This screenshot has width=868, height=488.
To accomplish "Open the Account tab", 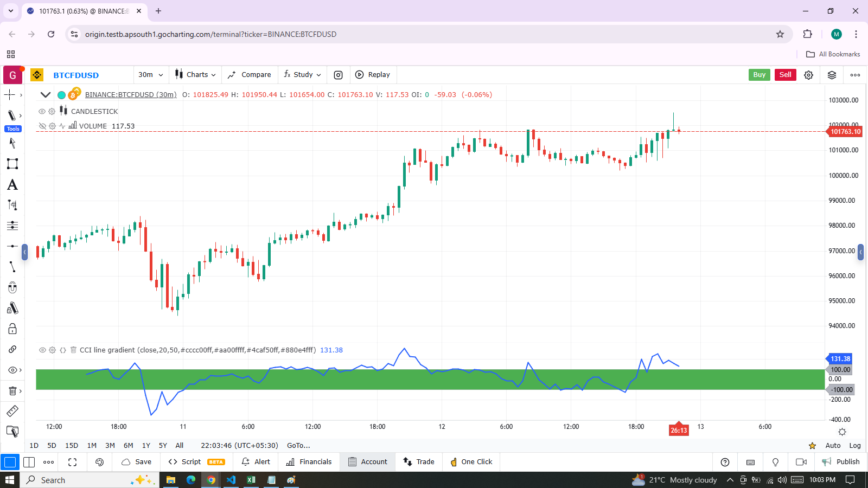I will tap(368, 462).
